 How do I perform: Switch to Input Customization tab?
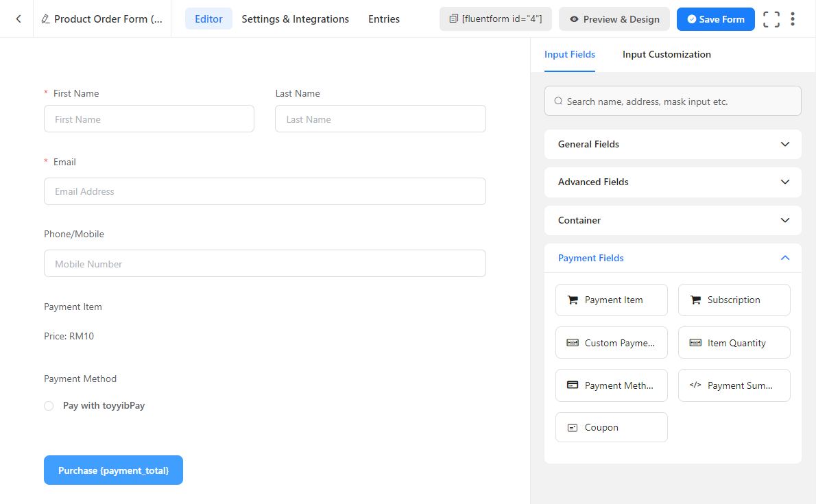[667, 55]
